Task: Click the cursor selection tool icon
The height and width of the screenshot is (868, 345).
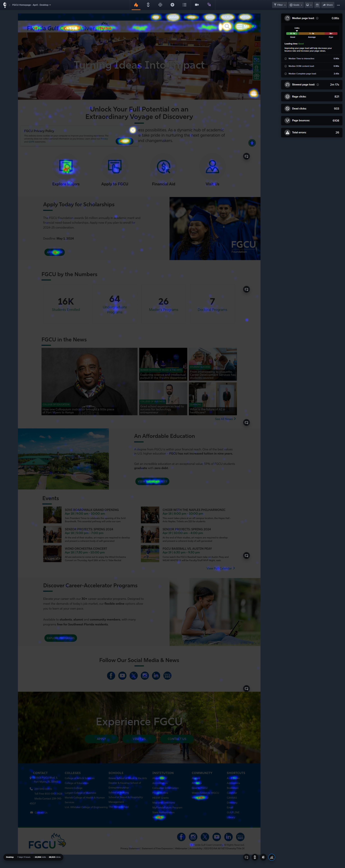Action: click(x=209, y=5)
